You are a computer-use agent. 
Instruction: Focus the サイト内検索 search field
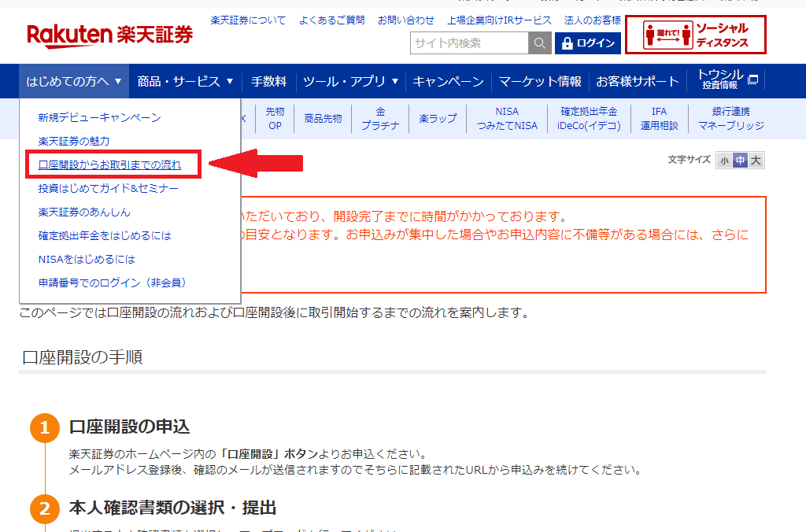tap(469, 43)
